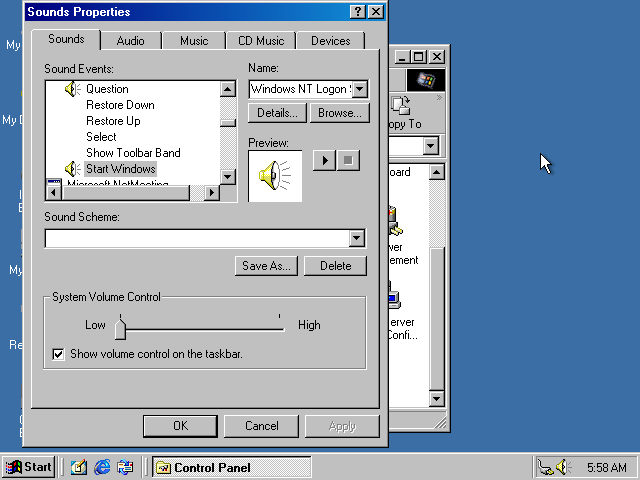Click the system volume slider thumb
This screenshot has width=640, height=480.
pos(120,329)
